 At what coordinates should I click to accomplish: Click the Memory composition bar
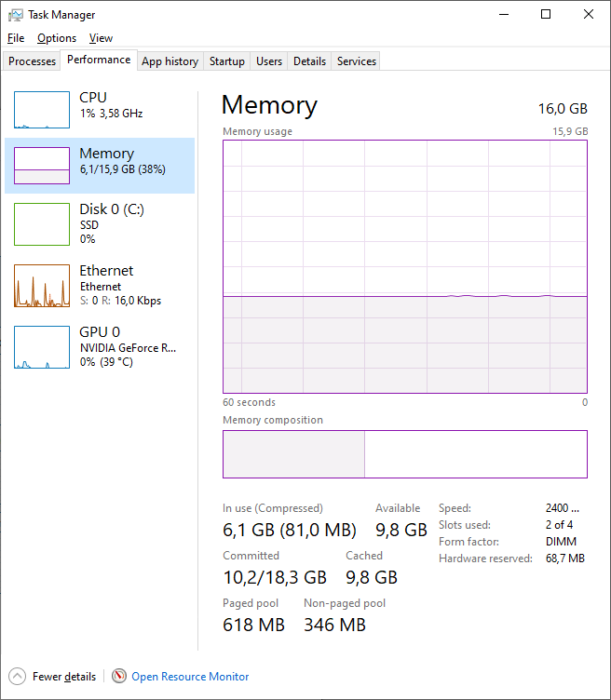pos(404,454)
